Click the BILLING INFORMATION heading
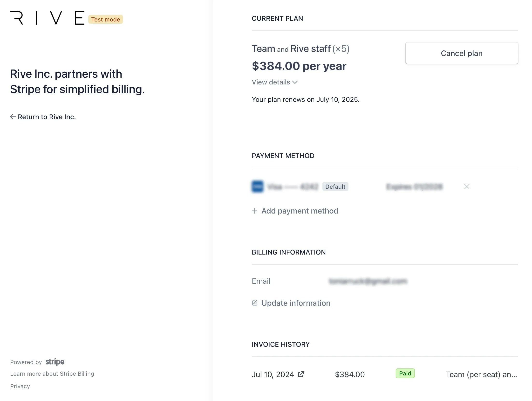532x401 pixels. 289,252
